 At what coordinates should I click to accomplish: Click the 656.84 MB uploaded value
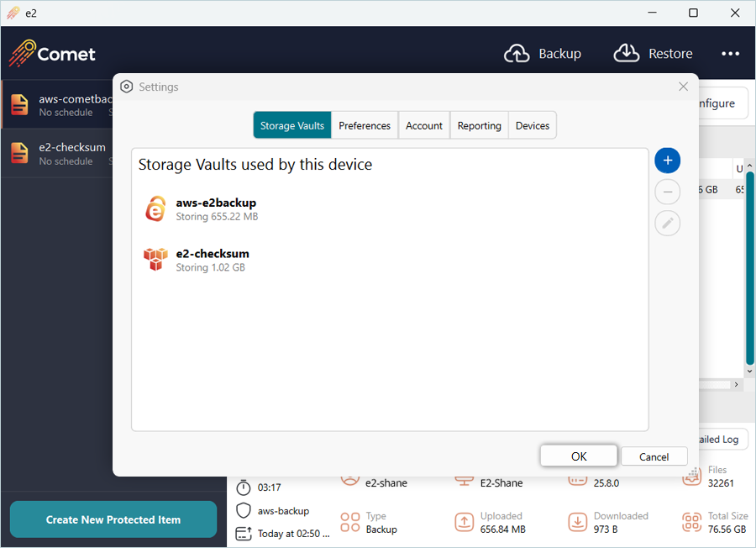[x=502, y=530]
